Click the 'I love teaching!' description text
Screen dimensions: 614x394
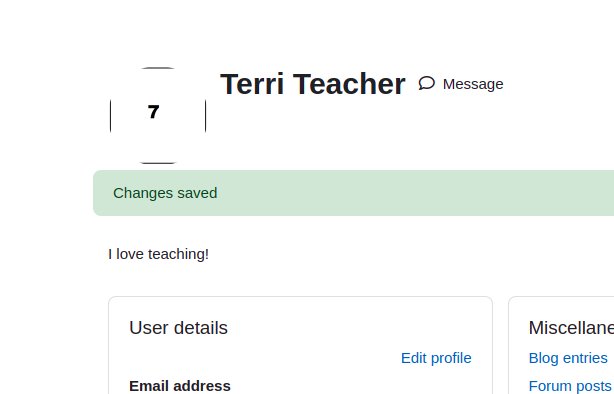tap(159, 254)
